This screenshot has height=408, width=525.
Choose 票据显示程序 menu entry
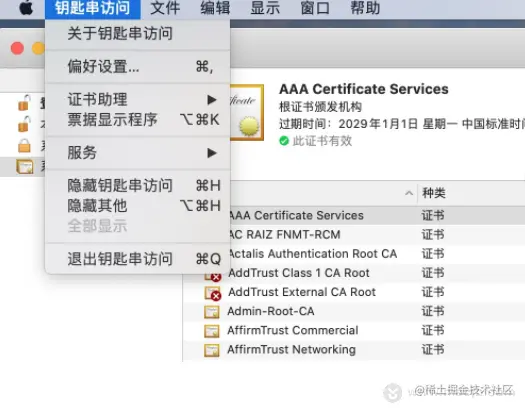click(x=138, y=119)
